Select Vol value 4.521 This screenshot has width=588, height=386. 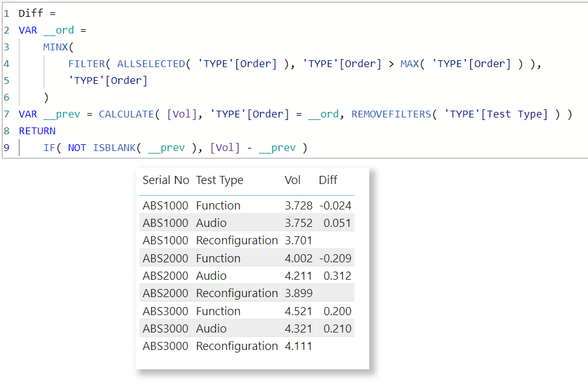(x=298, y=311)
